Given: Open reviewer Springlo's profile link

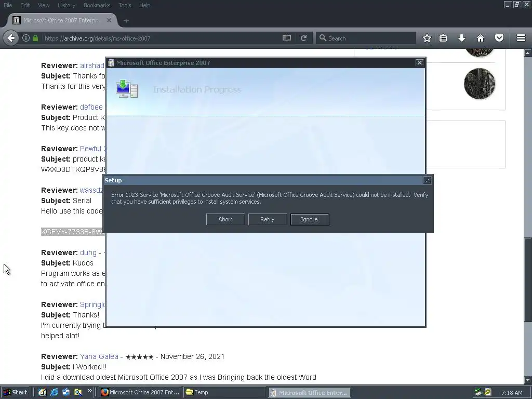Looking at the screenshot, I should [92, 304].
